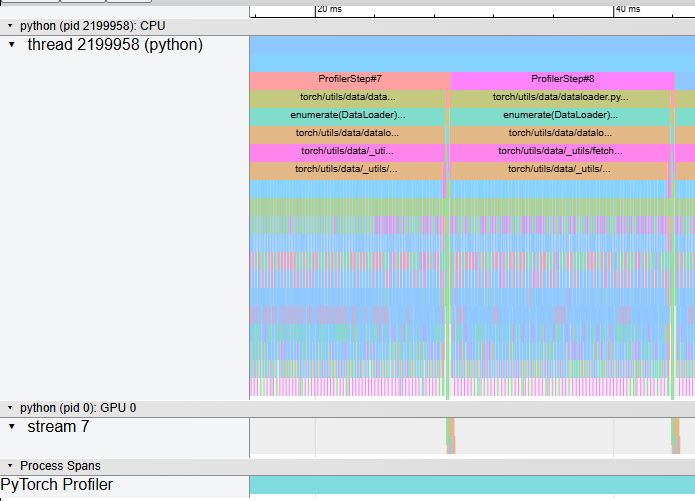Click the thread 2199958 (python) label

click(x=114, y=45)
